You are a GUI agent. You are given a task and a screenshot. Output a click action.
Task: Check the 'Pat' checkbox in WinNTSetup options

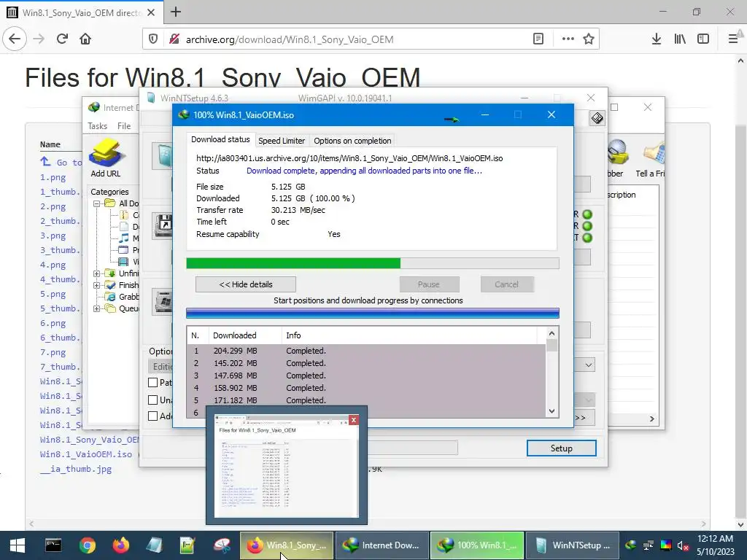[153, 382]
